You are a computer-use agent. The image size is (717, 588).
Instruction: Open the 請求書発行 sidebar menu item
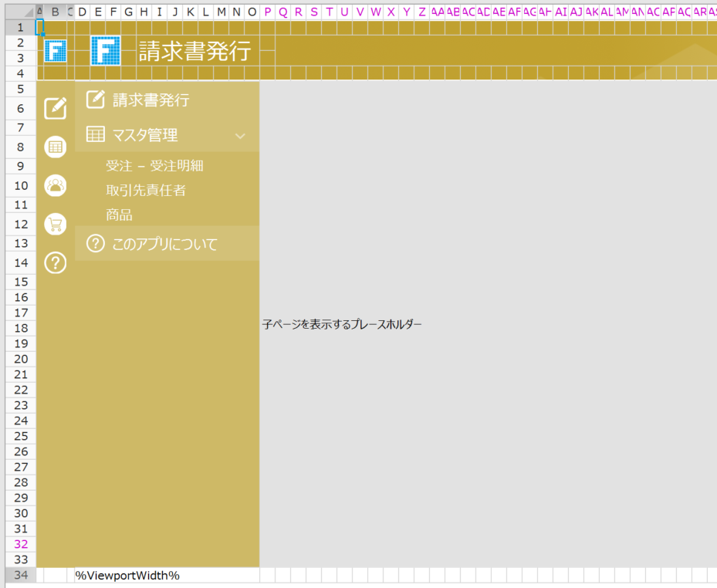[151, 100]
